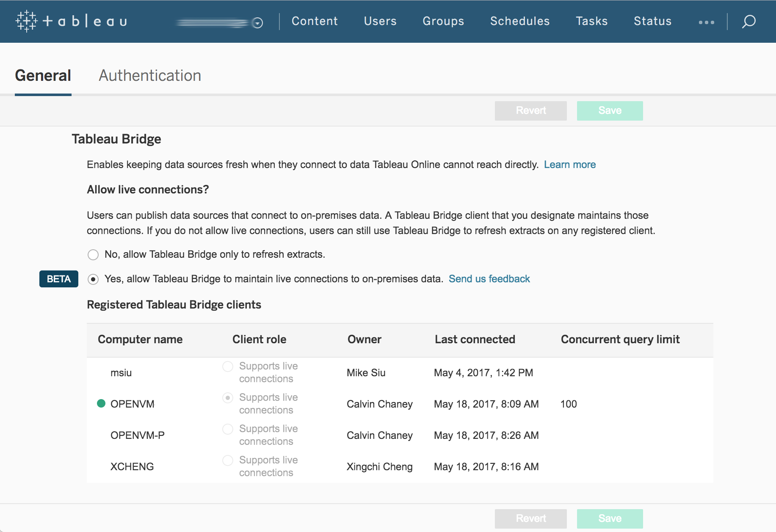This screenshot has height=532, width=776.
Task: Click Calvin Chaney in the OPENVM-P row
Action: pos(380,436)
